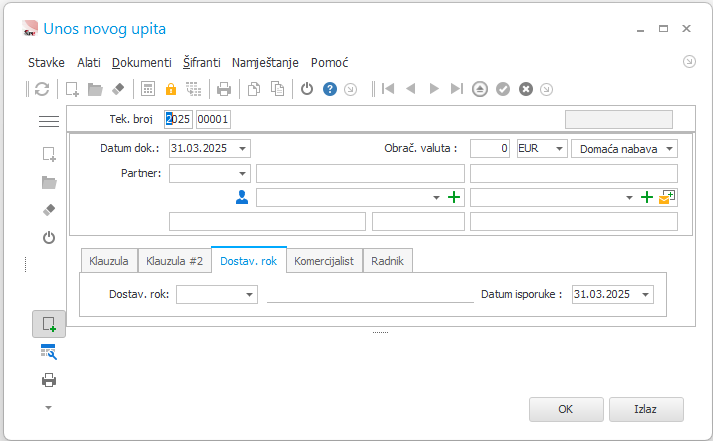
Task: Select the Dostav. rok tab
Action: pyautogui.click(x=249, y=261)
